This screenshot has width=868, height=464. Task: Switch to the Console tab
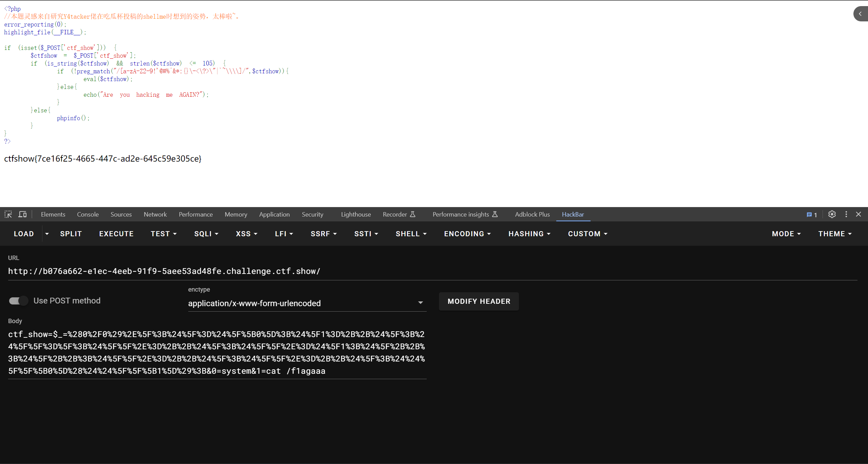pyautogui.click(x=88, y=215)
